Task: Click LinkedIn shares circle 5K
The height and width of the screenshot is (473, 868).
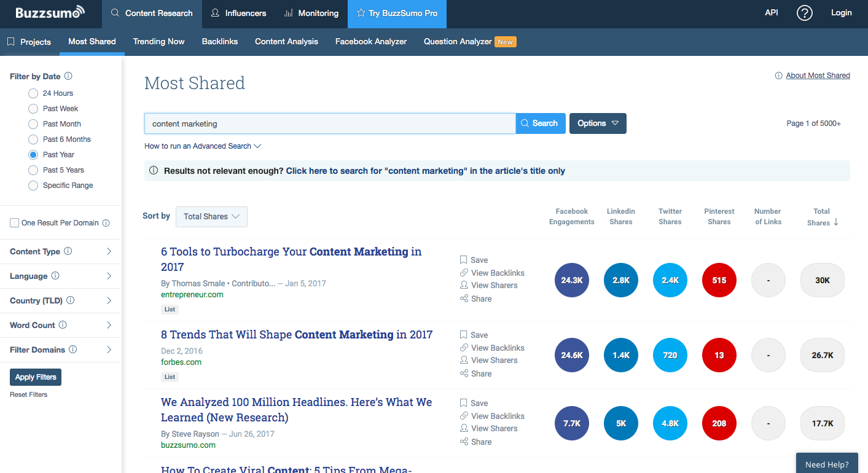Action: [621, 423]
